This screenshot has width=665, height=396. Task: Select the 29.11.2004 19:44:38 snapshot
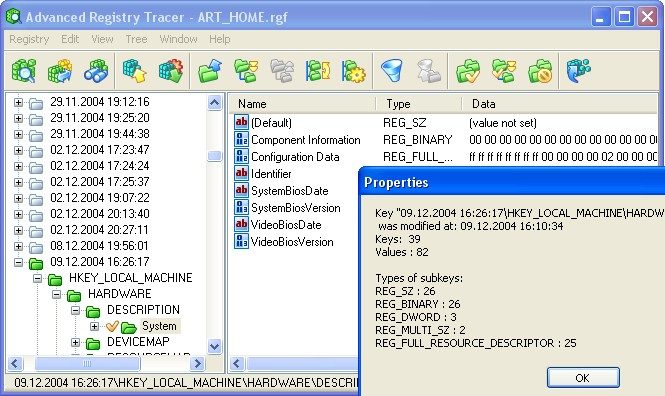coord(100,134)
